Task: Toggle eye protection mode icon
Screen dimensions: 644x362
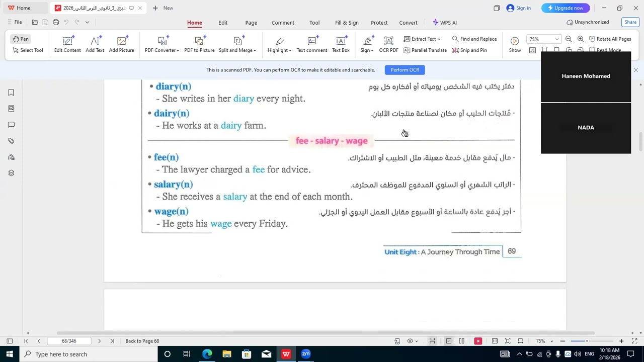Action: point(410,341)
